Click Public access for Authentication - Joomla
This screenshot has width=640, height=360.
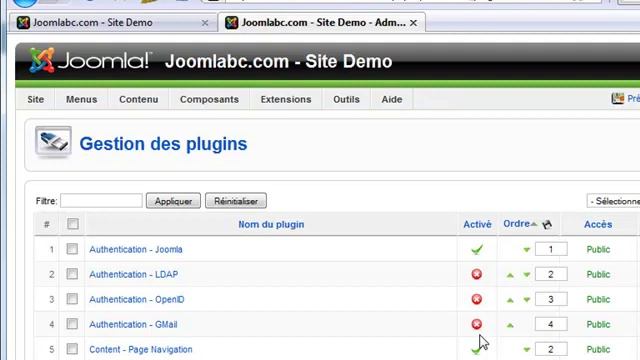point(598,249)
